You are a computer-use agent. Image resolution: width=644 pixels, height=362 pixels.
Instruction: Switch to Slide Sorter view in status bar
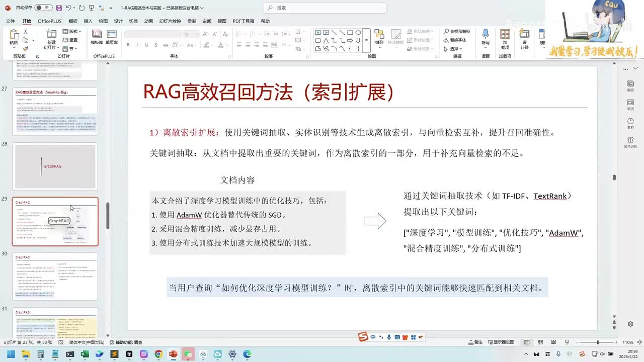540,342
